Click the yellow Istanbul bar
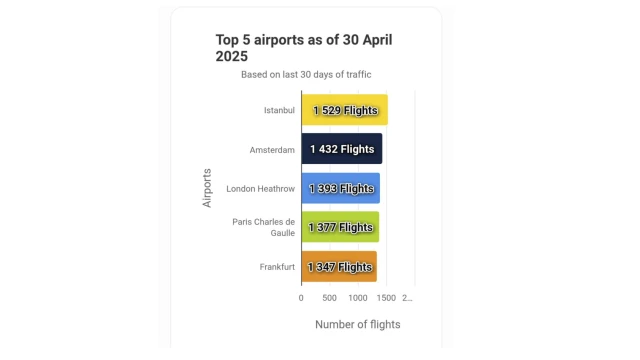Image resolution: width=640 pixels, height=360 pixels. click(344, 110)
